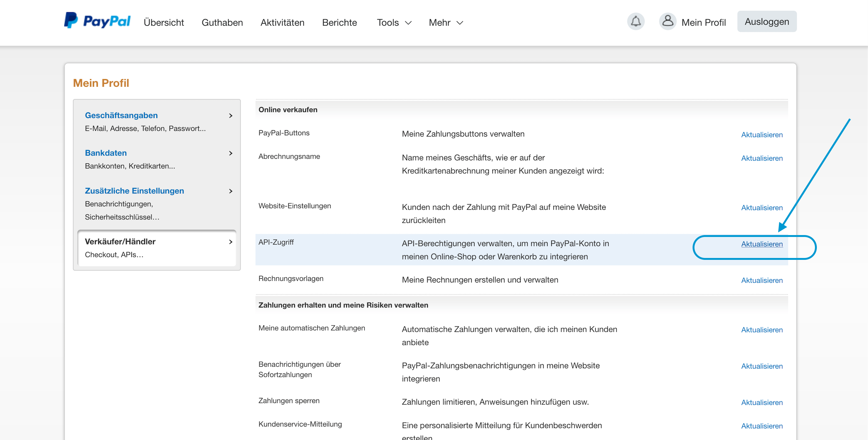Screen dimensions: 868x440
Task: Go to Übersicht in the navigation
Action: point(163,23)
